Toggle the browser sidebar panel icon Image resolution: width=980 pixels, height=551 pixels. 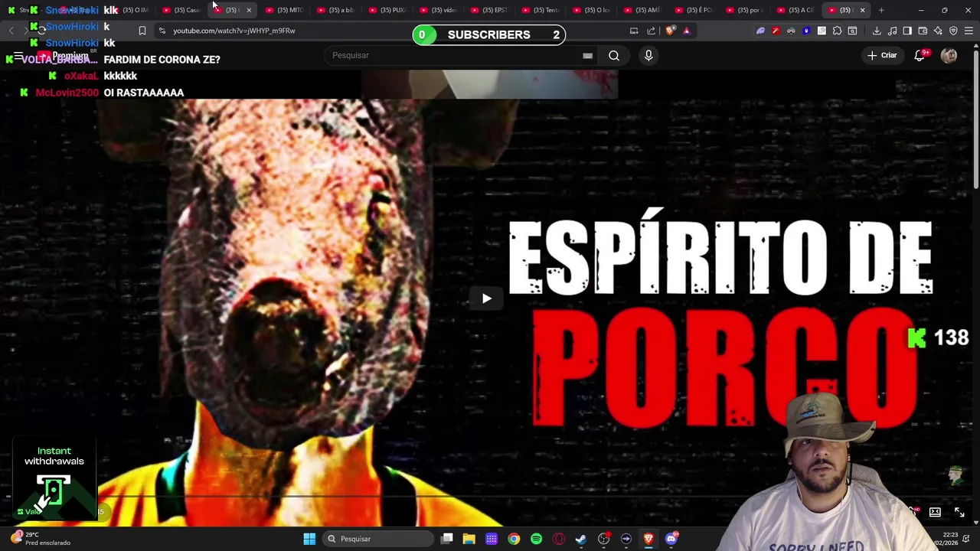tap(907, 31)
